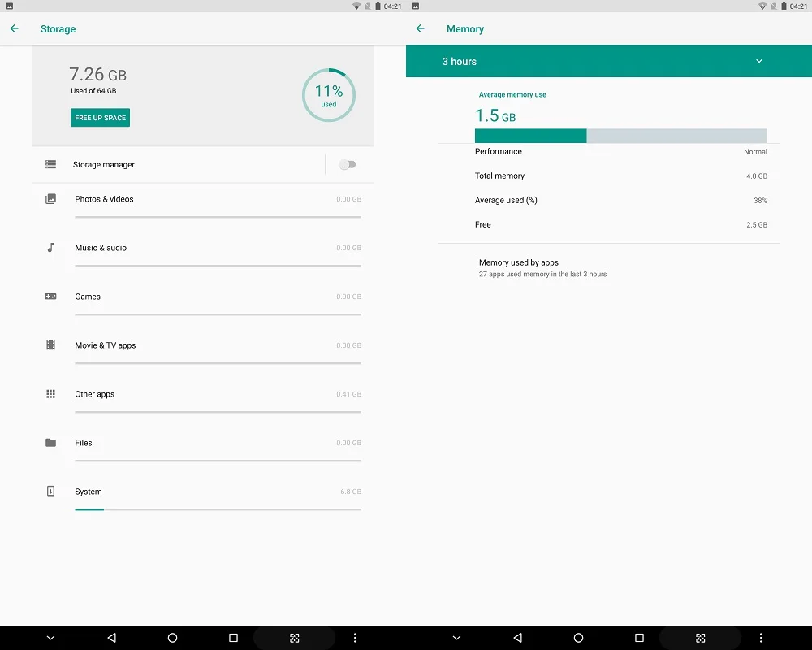Tap the 0.41 GB Other apps value
Image resolution: width=812 pixels, height=650 pixels.
click(348, 394)
